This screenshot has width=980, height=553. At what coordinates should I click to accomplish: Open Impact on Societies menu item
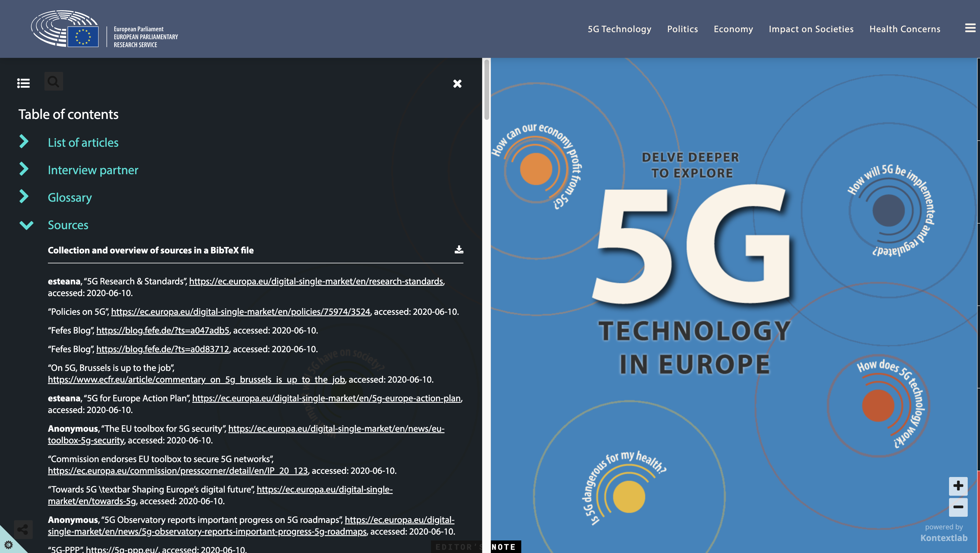(811, 29)
